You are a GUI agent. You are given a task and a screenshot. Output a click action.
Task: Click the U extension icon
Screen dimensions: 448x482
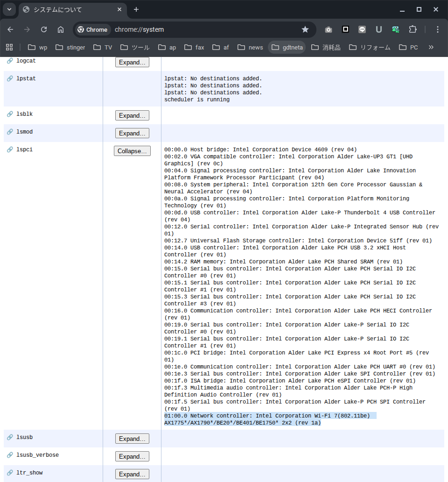(x=379, y=29)
